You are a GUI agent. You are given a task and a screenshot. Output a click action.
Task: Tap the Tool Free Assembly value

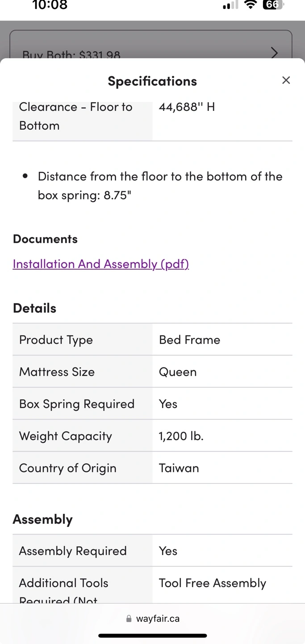(x=213, y=583)
